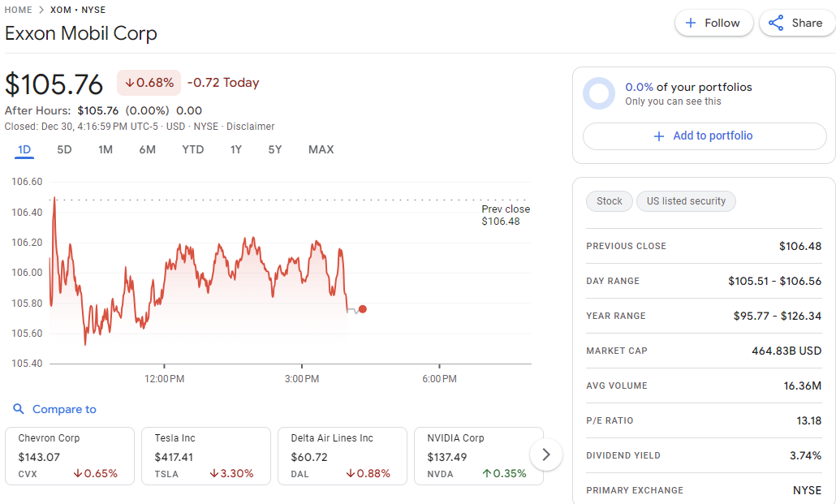This screenshot has width=836, height=504.
Task: Open the Tesla Inc comparison card
Action: [x=206, y=456]
